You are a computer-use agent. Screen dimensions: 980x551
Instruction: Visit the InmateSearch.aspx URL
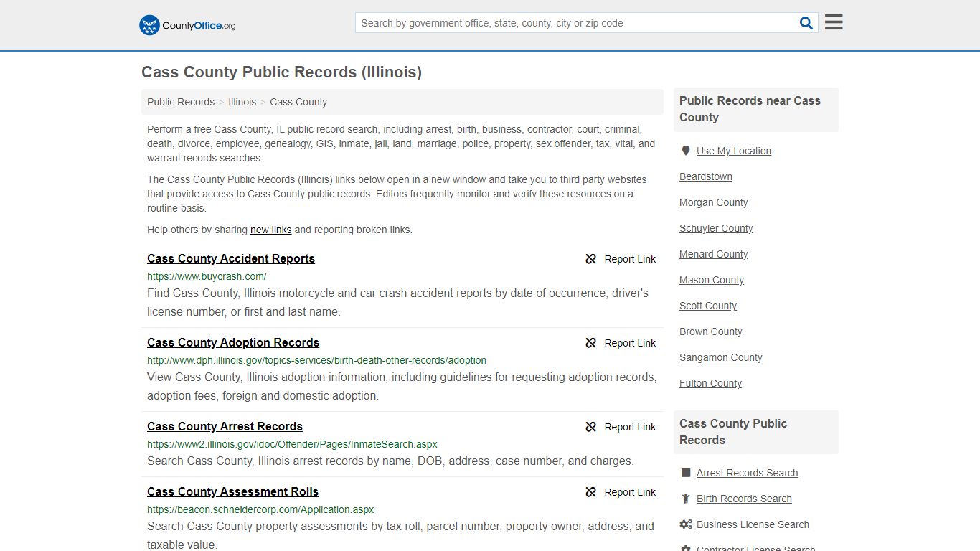click(x=292, y=444)
